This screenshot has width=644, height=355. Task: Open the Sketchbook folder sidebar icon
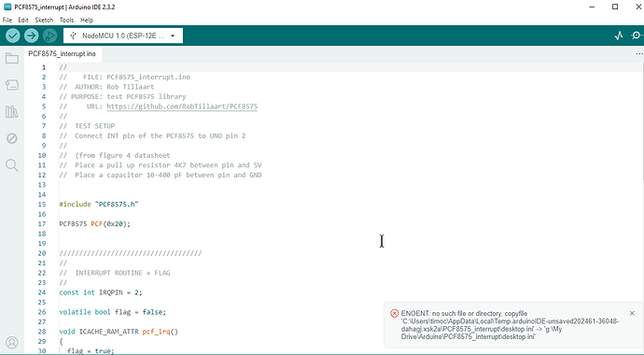click(x=12, y=58)
